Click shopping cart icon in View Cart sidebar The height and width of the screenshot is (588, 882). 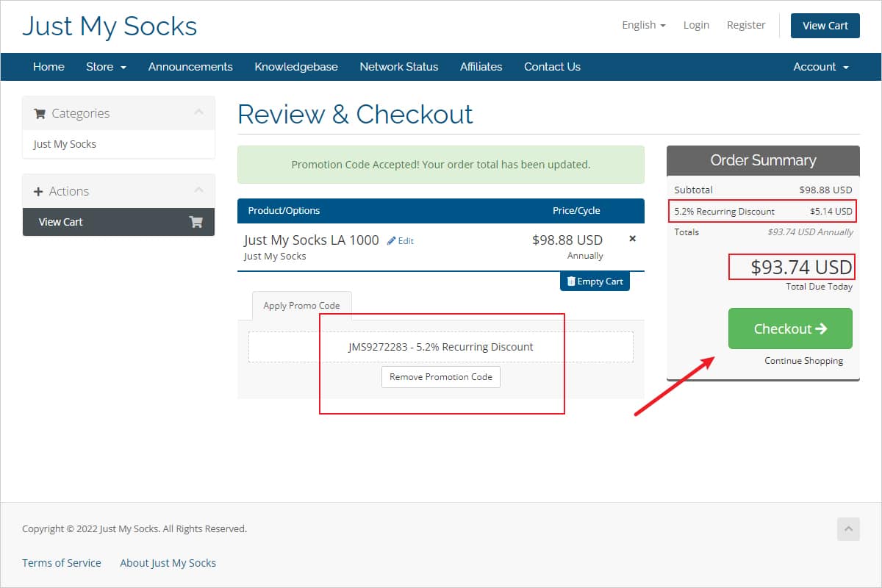196,222
